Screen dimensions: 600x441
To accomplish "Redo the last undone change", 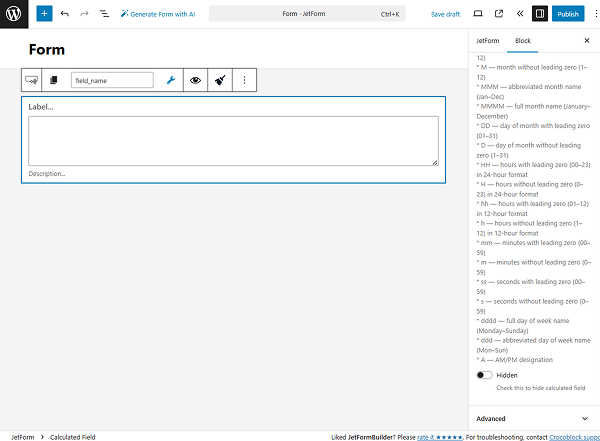I will (84, 14).
